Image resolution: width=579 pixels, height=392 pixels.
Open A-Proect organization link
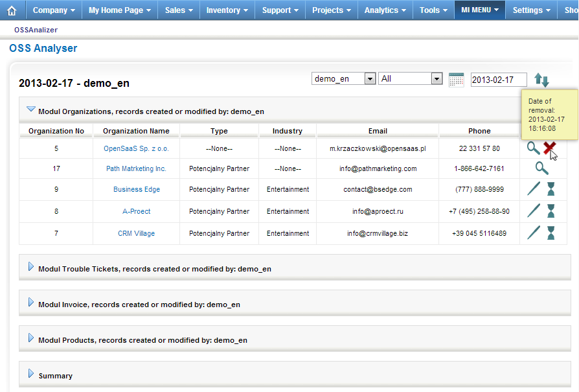(136, 211)
